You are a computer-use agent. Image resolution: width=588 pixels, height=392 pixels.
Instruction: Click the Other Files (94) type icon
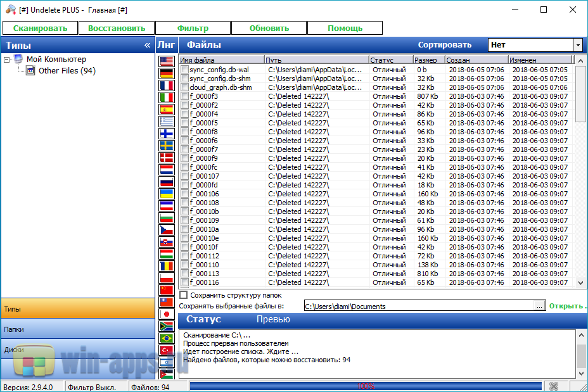click(30, 71)
